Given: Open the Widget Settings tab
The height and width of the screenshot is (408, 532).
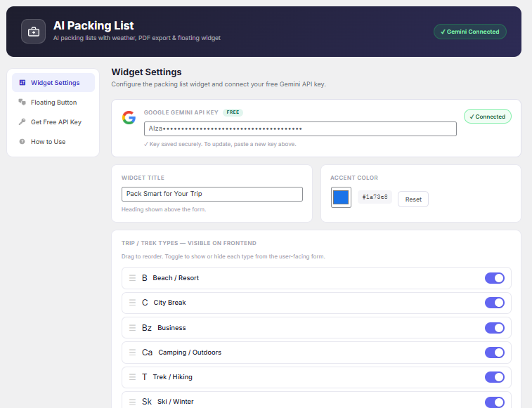Looking at the screenshot, I should click(53, 82).
